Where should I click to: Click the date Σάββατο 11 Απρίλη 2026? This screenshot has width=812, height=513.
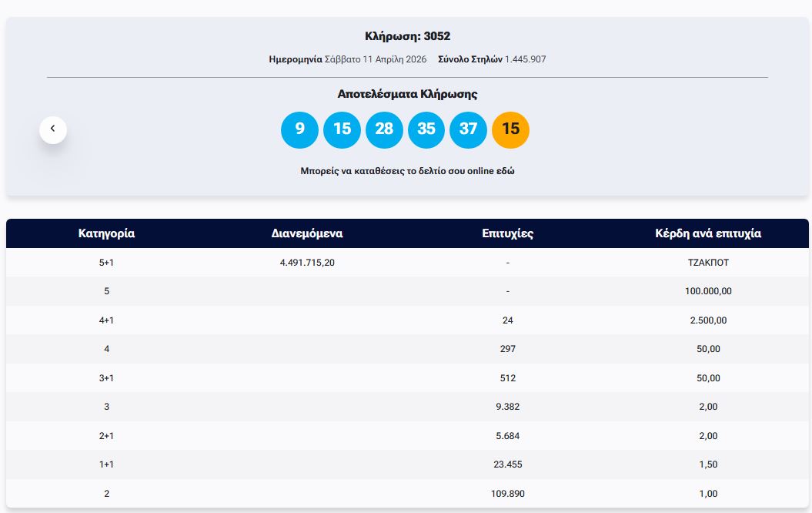(375, 59)
